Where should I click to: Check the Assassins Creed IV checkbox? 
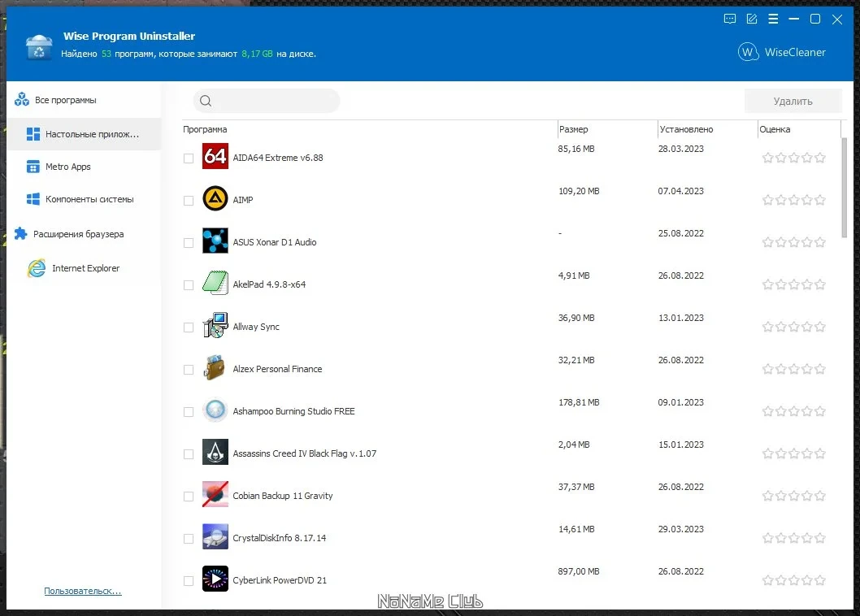click(189, 454)
